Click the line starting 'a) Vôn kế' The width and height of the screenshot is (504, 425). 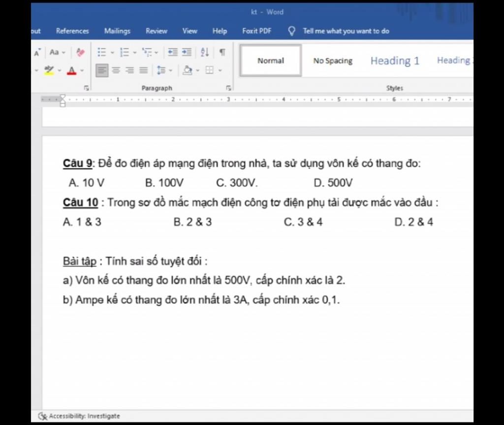point(204,280)
